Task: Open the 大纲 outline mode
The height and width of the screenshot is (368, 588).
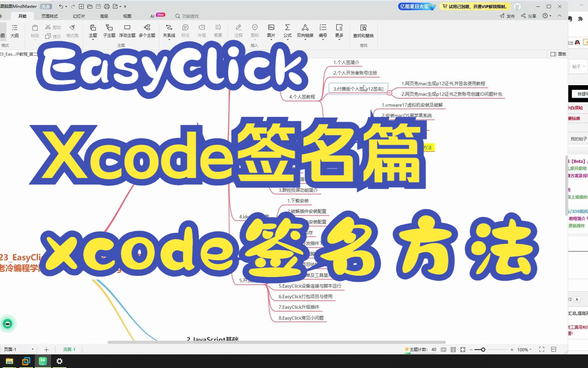Action: click(15, 31)
